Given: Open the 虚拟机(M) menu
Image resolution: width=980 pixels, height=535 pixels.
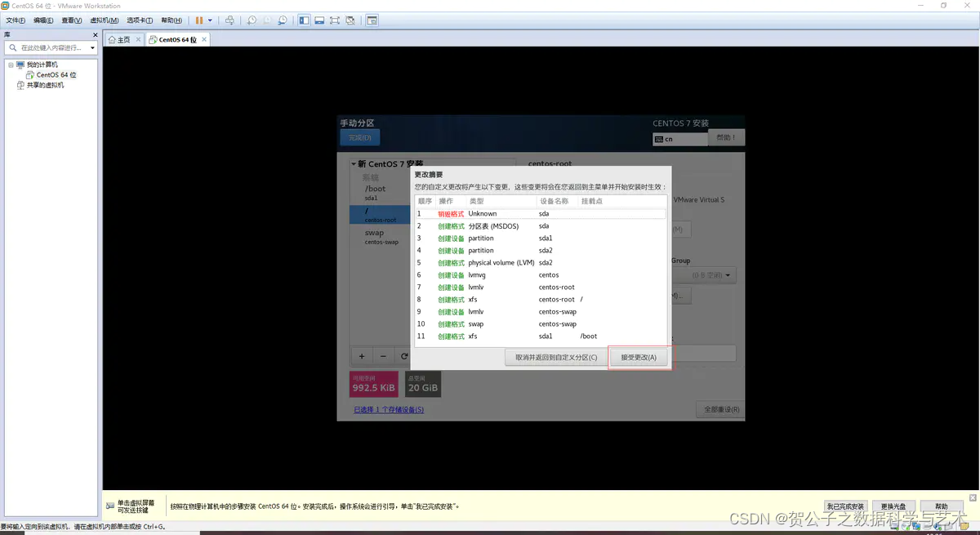Looking at the screenshot, I should tap(103, 20).
